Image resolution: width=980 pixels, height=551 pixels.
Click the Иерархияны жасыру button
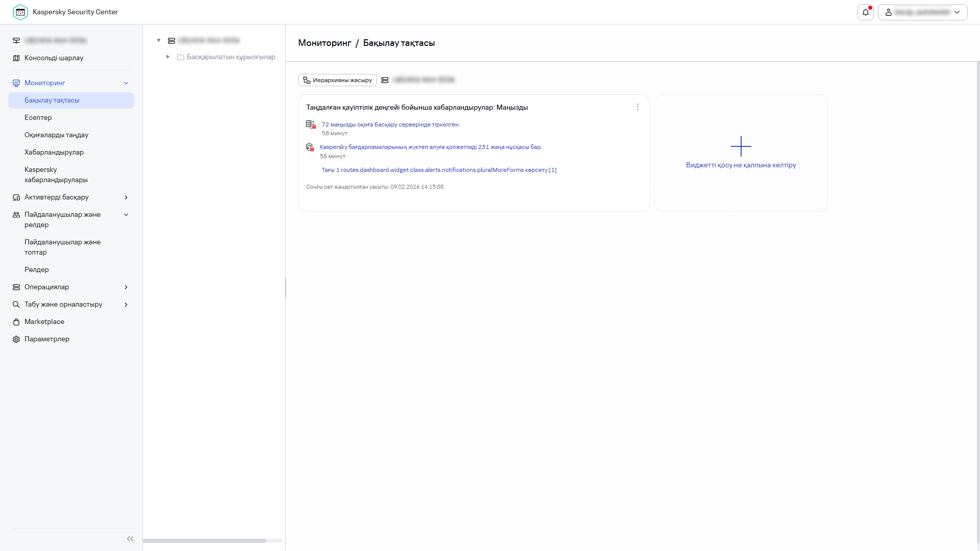tap(337, 80)
